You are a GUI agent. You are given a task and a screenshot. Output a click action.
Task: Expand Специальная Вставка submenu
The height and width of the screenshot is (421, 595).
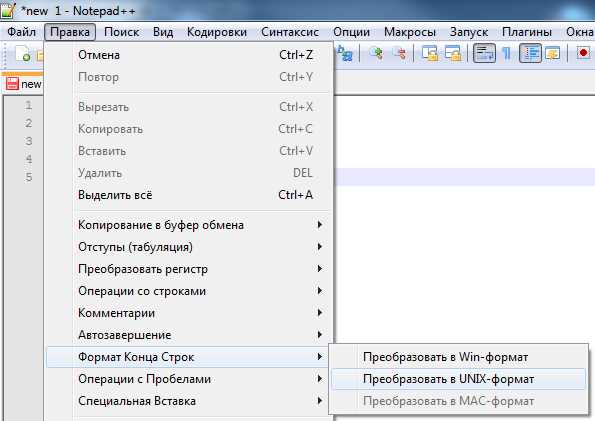189,401
